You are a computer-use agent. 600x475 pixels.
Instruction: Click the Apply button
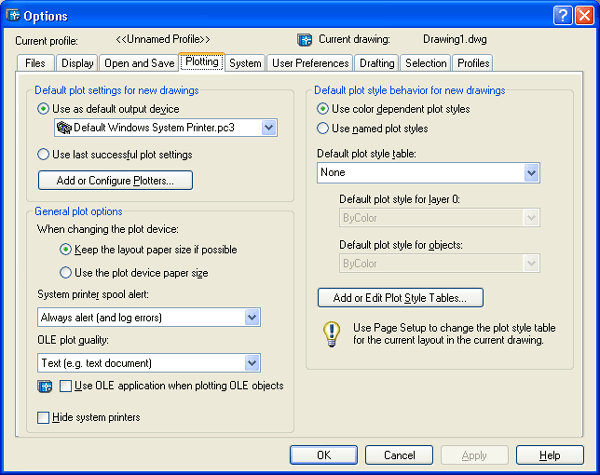click(474, 455)
